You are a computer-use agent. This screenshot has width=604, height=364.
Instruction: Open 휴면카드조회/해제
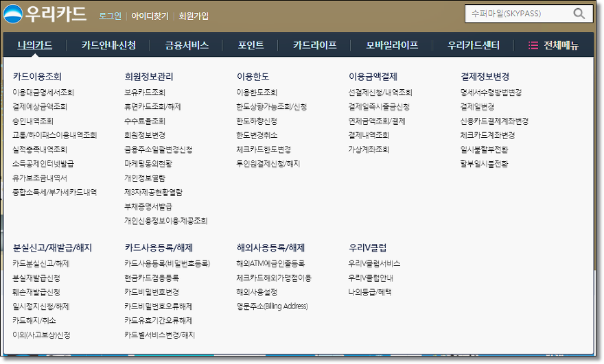(153, 106)
